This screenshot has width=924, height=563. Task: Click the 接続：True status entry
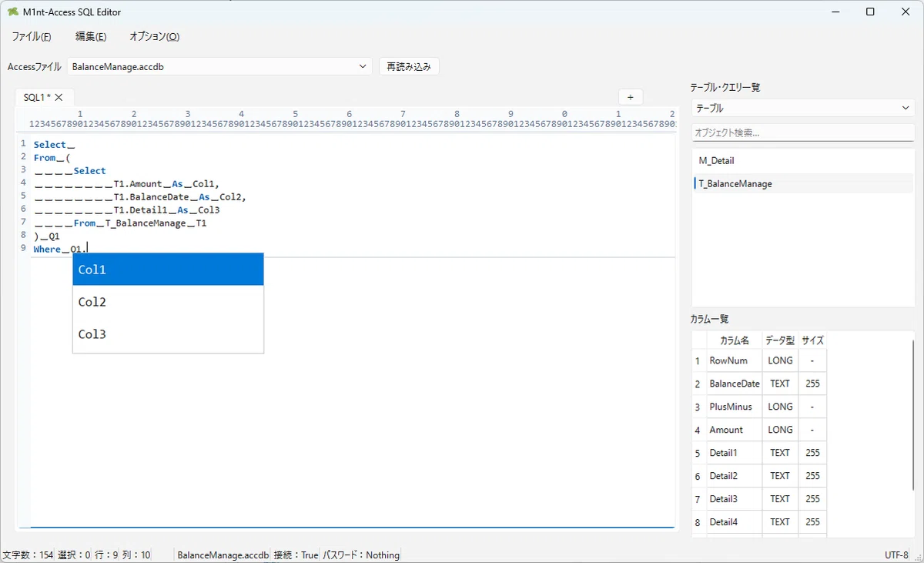[x=296, y=555]
